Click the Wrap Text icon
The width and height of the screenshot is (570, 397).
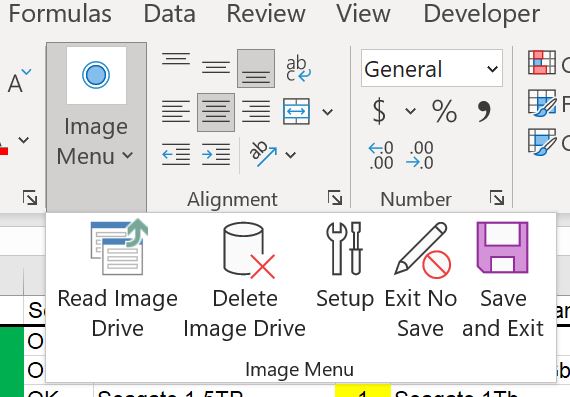click(x=298, y=69)
